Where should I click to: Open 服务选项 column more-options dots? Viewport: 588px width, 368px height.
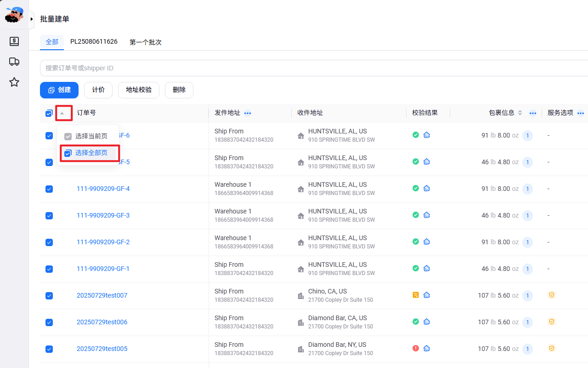click(x=581, y=113)
